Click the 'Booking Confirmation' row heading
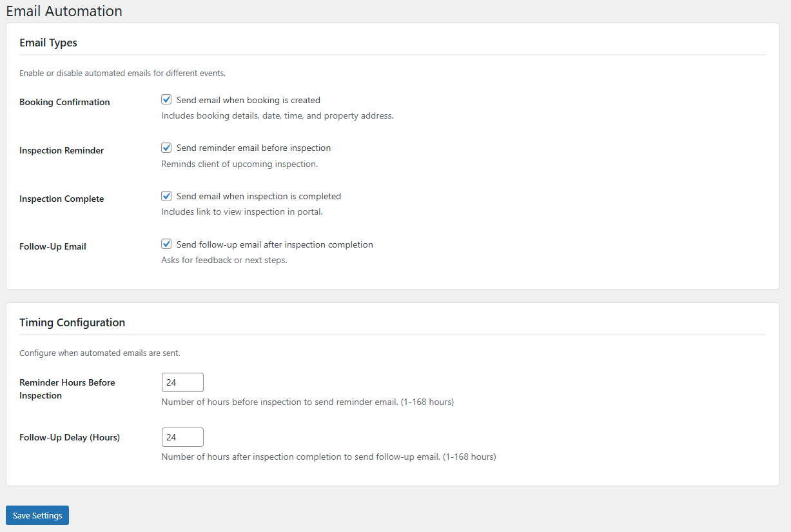The width and height of the screenshot is (791, 532). (64, 102)
